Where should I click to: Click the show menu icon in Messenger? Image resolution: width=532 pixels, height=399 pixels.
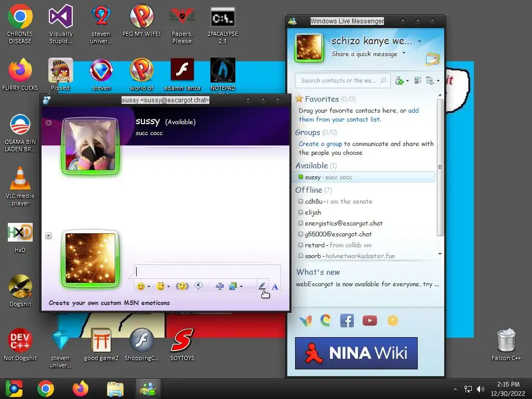click(x=430, y=81)
